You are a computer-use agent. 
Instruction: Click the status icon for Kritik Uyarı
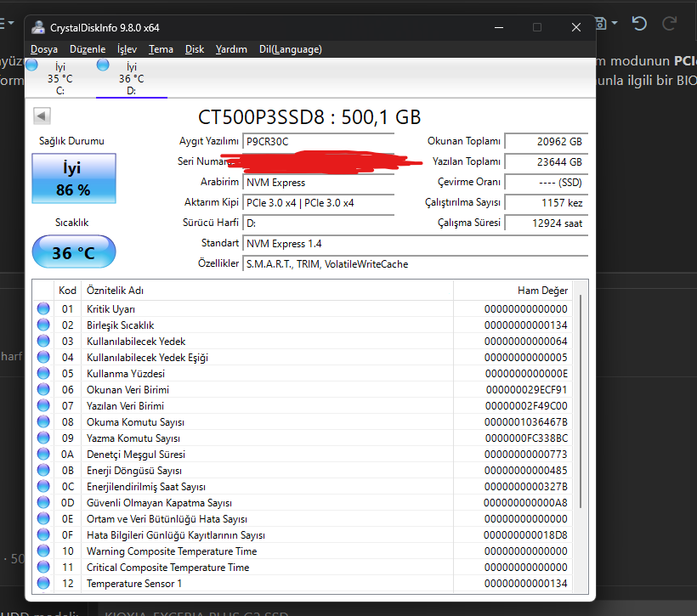(x=43, y=308)
